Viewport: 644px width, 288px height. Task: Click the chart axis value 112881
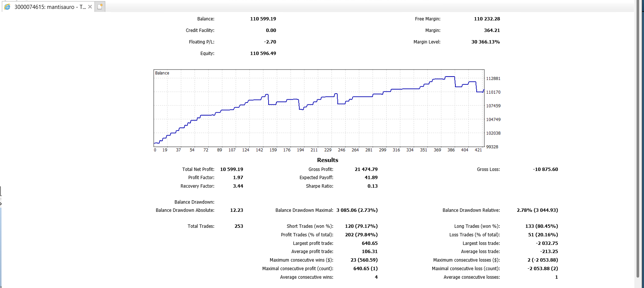point(493,79)
